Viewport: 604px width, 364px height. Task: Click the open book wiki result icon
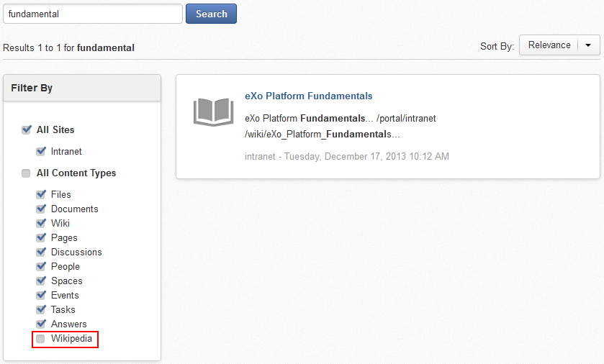pos(213,112)
